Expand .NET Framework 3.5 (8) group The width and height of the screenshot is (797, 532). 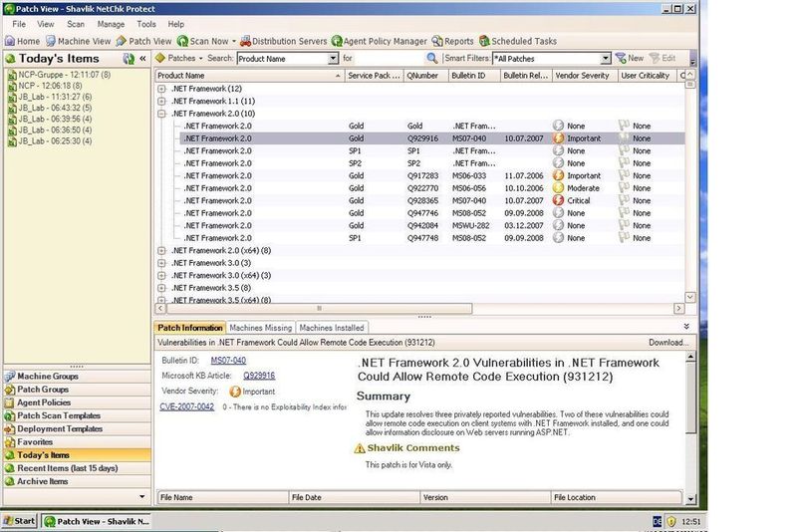161,288
